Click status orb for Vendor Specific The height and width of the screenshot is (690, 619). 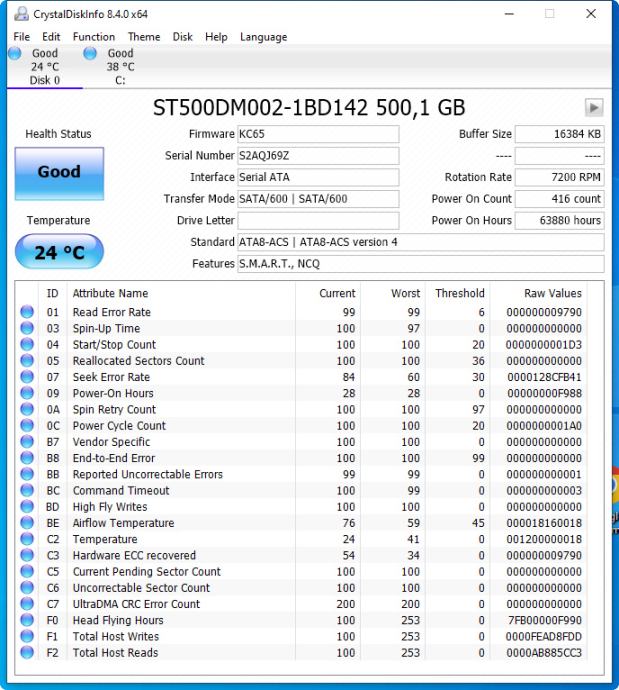coord(27,441)
